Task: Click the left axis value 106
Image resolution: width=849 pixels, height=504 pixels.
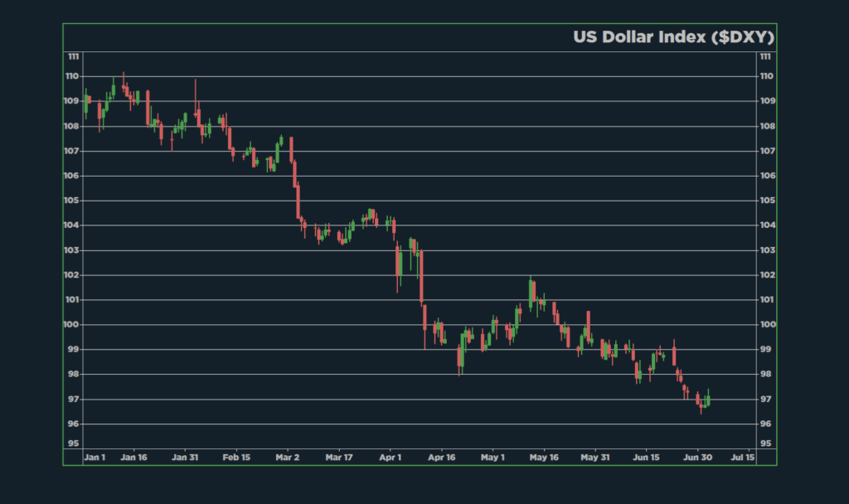Action: 71,176
